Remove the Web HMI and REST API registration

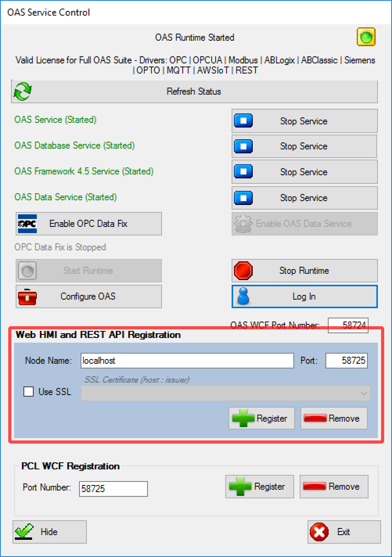click(x=334, y=418)
